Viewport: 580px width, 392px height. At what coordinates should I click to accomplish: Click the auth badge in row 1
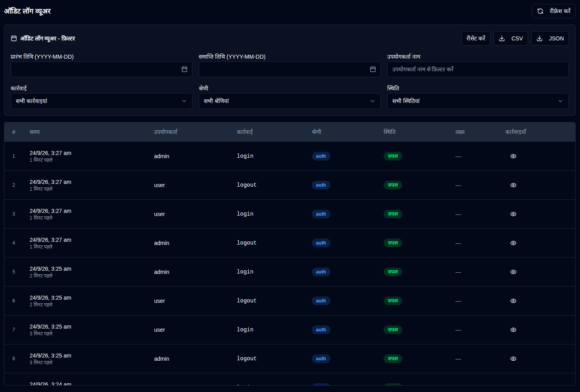coord(321,156)
